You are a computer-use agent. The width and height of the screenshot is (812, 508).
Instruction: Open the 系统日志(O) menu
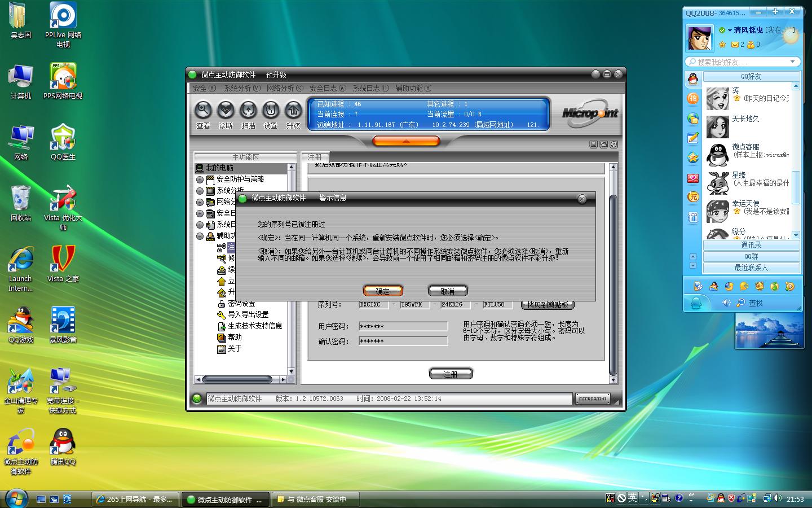pos(370,88)
